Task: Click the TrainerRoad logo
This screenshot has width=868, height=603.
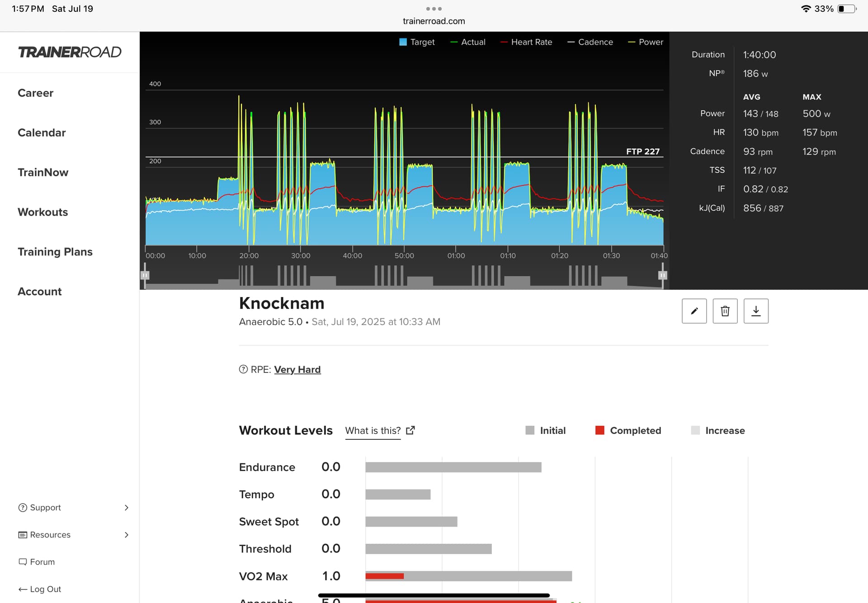Action: (70, 52)
